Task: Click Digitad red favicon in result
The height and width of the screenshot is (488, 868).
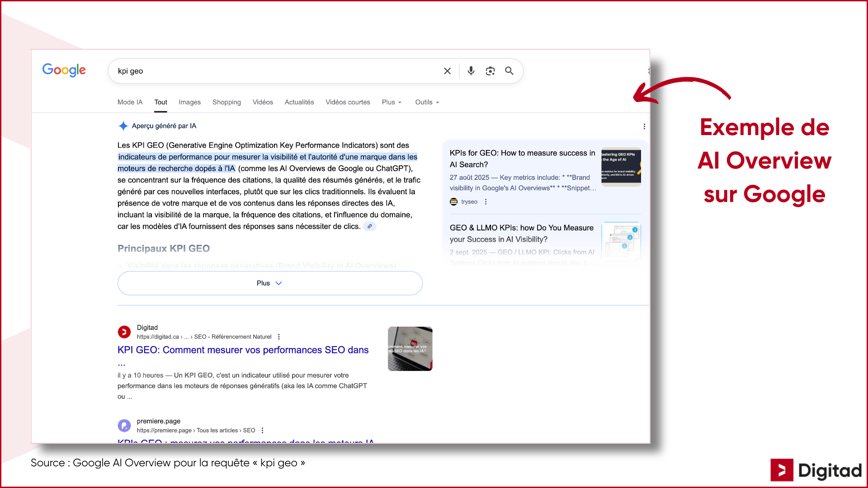Action: 124,332
